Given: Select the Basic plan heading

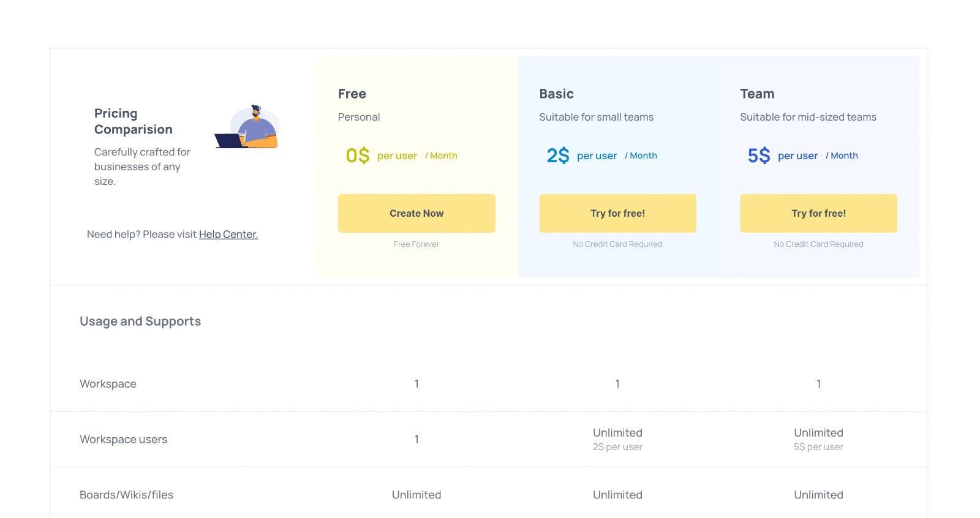Looking at the screenshot, I should point(556,94).
